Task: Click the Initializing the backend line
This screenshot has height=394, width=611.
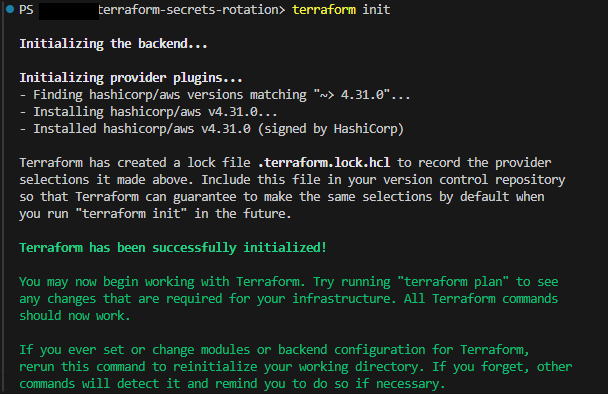Action: (113, 44)
